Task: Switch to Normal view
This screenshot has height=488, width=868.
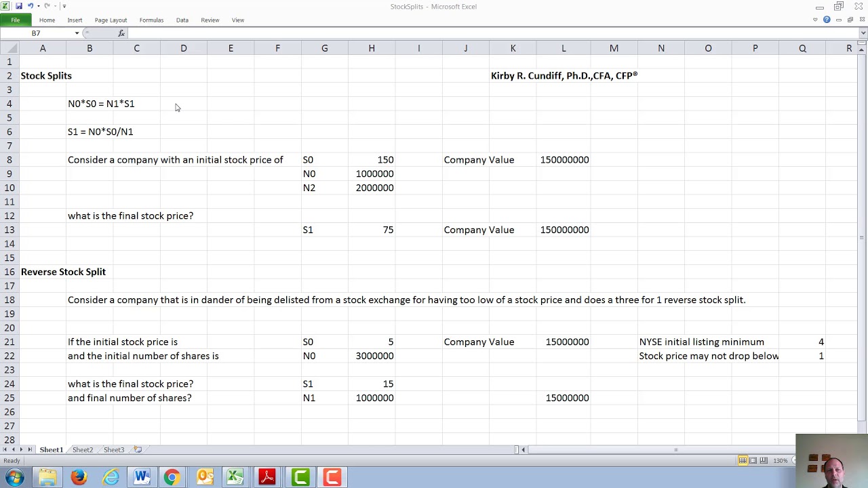Action: (743, 461)
